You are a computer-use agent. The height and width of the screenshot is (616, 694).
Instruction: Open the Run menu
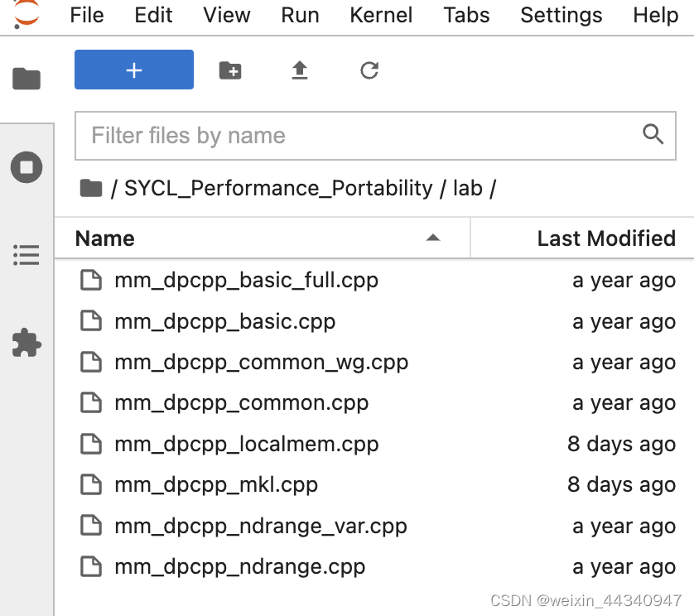click(x=300, y=16)
